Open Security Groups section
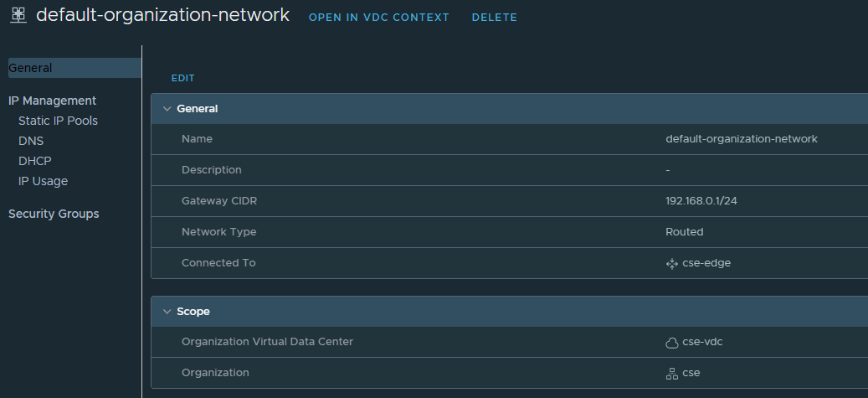 tap(54, 214)
